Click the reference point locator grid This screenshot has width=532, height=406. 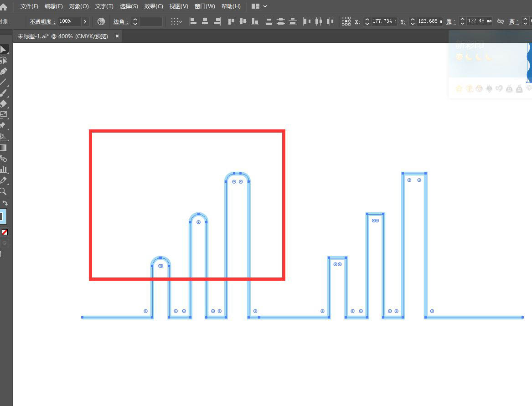tap(346, 21)
